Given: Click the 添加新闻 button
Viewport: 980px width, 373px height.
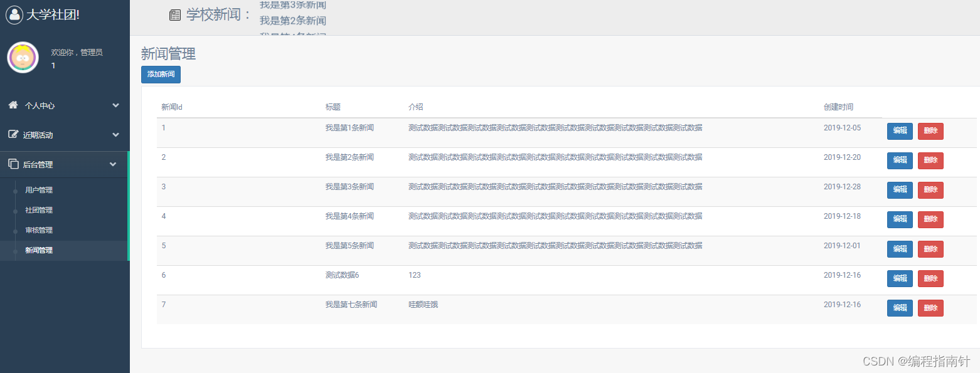Looking at the screenshot, I should coord(161,75).
